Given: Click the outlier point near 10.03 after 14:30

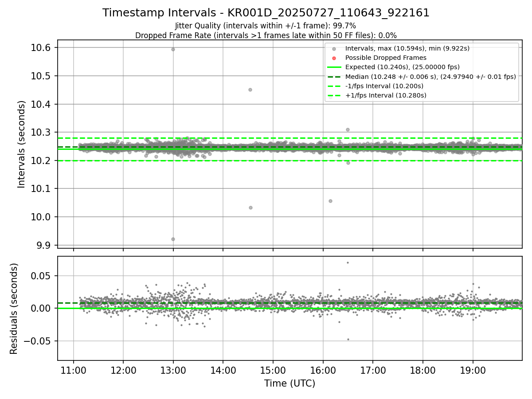Looking at the screenshot, I should click(x=250, y=207).
